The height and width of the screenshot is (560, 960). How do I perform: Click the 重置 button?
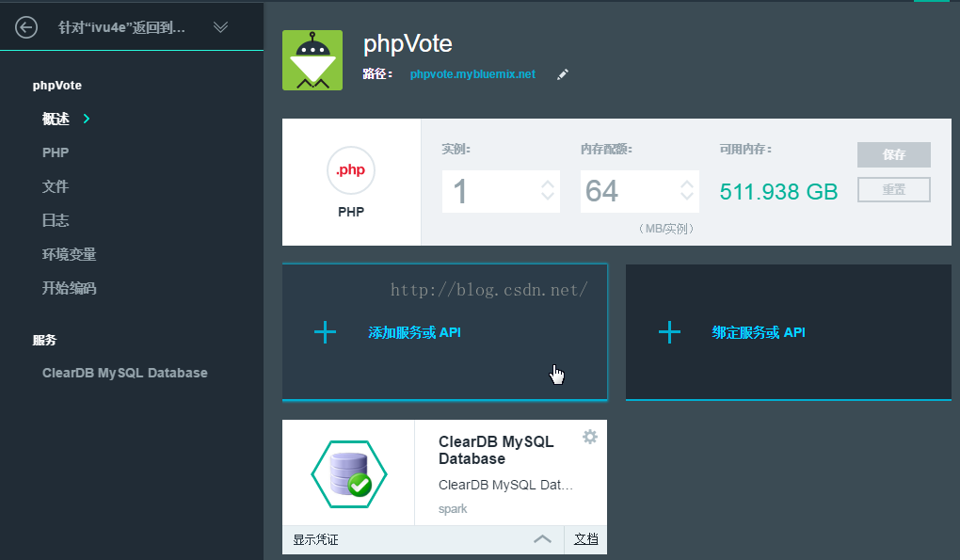(894, 190)
